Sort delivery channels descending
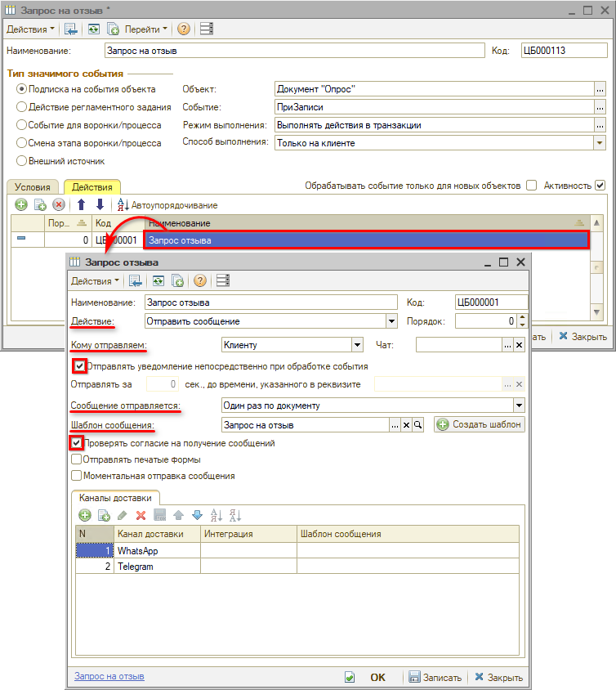The width and height of the screenshot is (616, 690). tap(234, 515)
